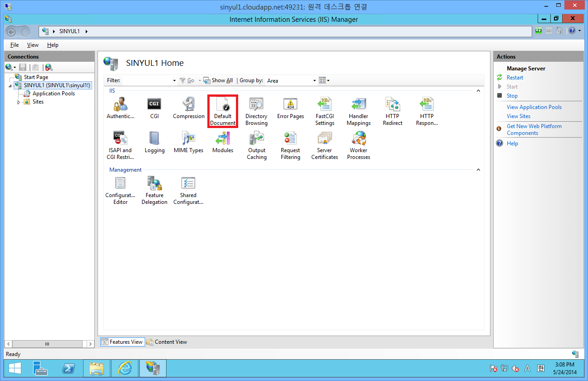Open HTTP Redirect feature

392,112
